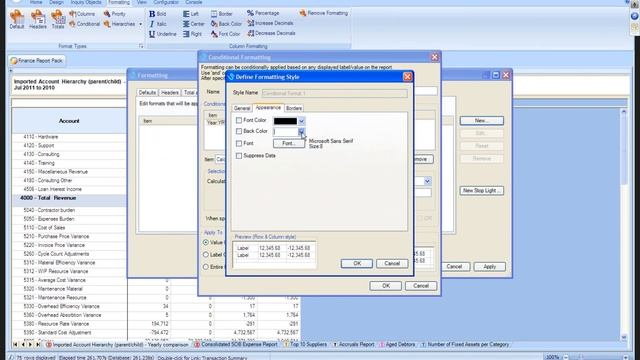Select Conditional format type
640x360 pixels.
click(84, 24)
